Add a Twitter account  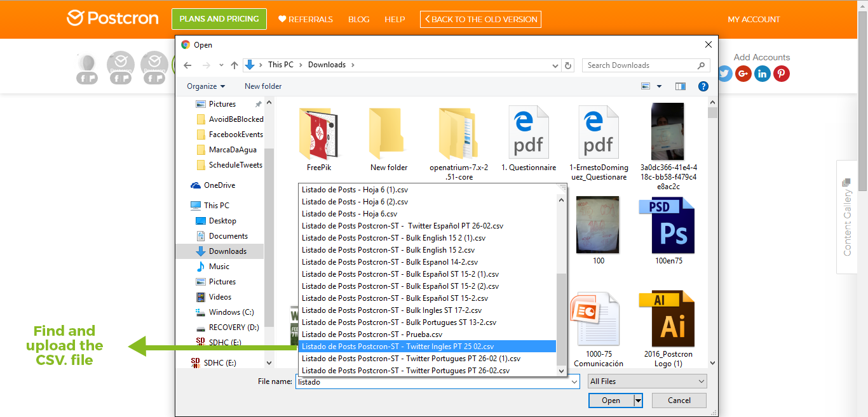click(x=724, y=74)
